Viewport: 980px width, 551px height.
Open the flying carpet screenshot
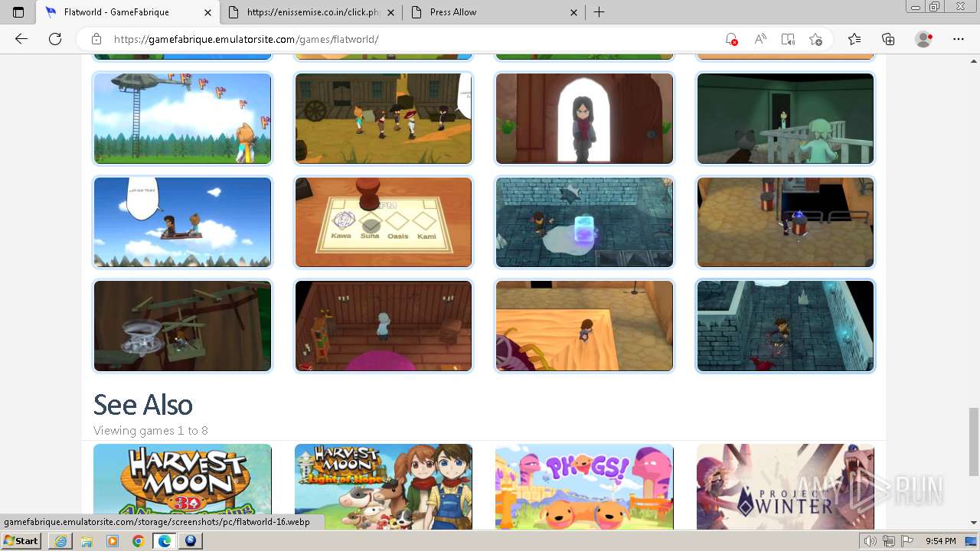point(182,222)
